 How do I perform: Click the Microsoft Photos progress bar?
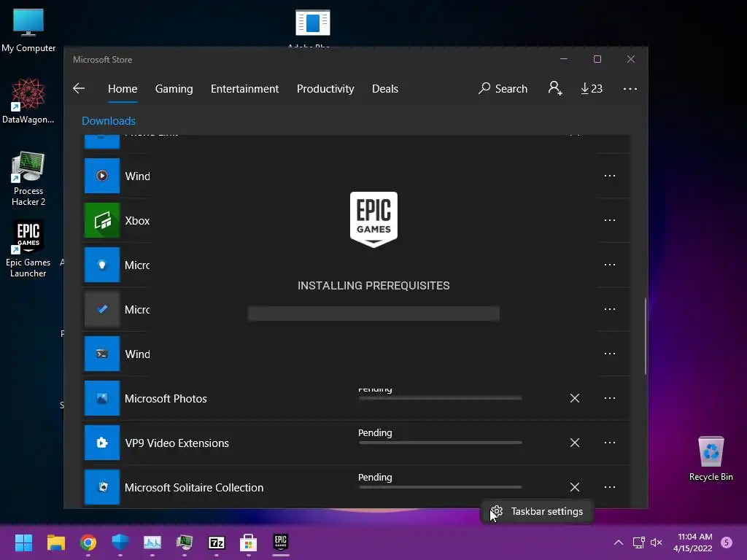pyautogui.click(x=440, y=397)
